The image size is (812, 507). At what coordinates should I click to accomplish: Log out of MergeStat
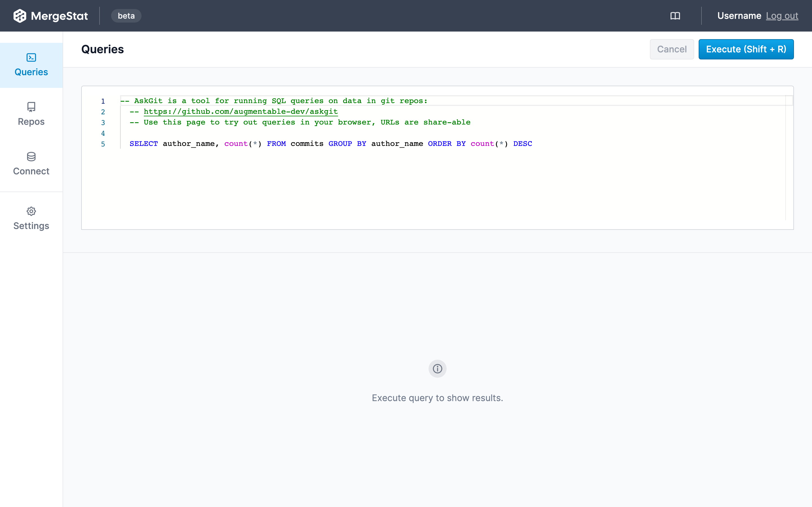[x=782, y=15]
